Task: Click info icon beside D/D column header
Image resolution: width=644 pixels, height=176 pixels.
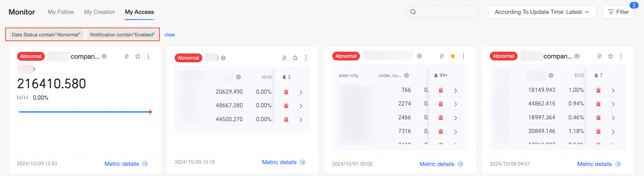Action: coord(551,75)
